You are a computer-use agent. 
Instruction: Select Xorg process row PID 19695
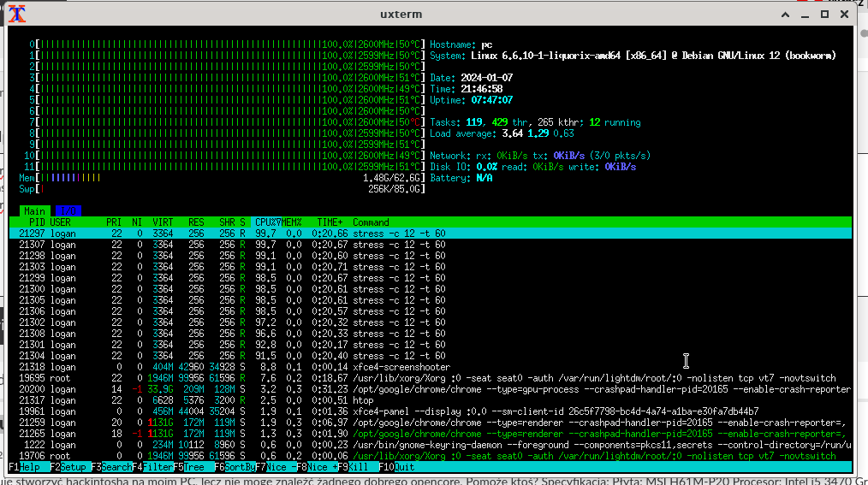(x=430, y=378)
